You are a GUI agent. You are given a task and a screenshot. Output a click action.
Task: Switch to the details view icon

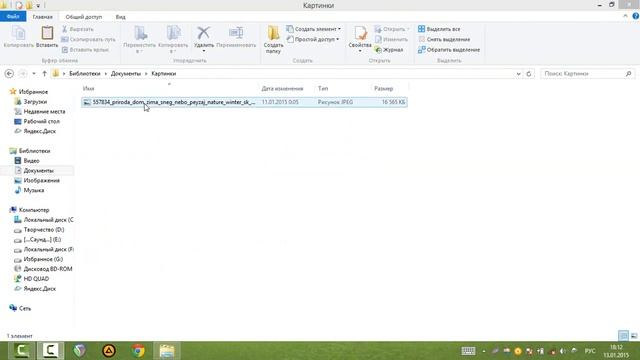(x=623, y=336)
